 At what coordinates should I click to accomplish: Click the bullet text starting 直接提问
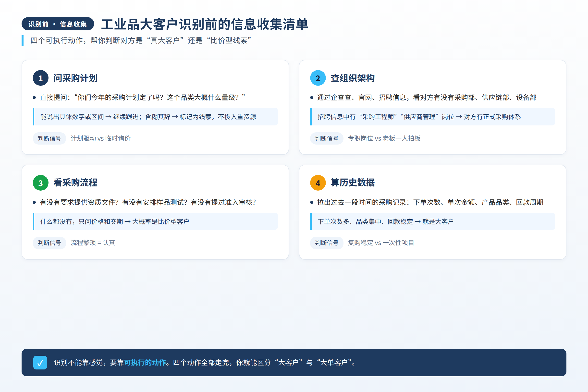click(143, 98)
